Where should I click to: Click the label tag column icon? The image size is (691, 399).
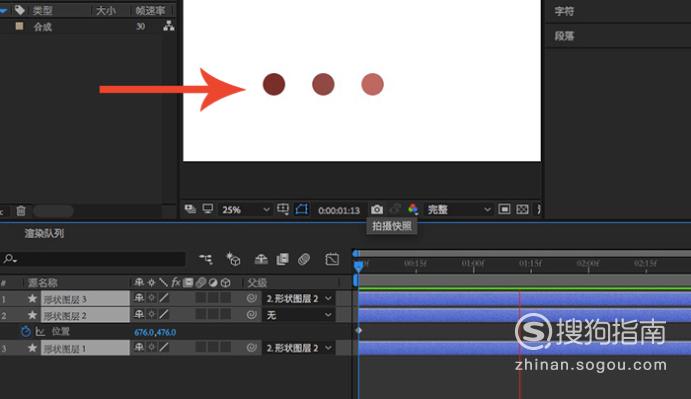(19, 10)
